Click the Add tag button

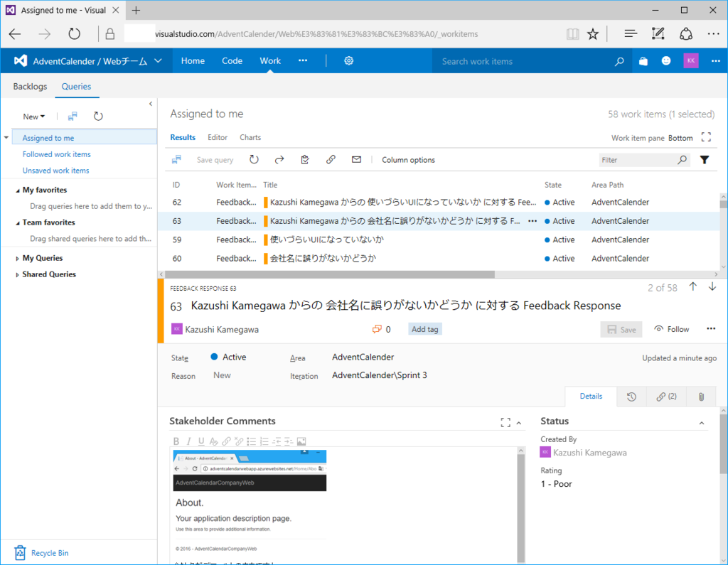coord(425,329)
